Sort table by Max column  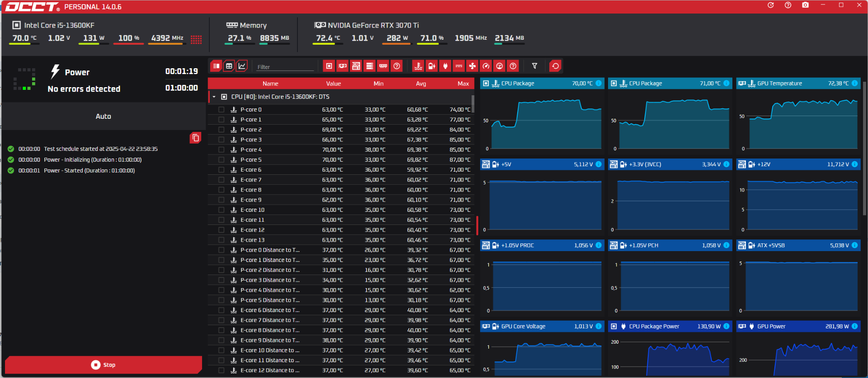463,84
